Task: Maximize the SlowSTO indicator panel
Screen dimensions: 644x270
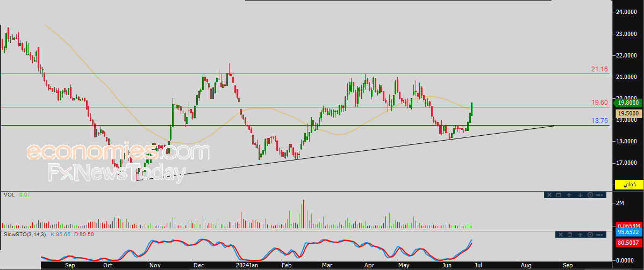Action: [x=570, y=235]
